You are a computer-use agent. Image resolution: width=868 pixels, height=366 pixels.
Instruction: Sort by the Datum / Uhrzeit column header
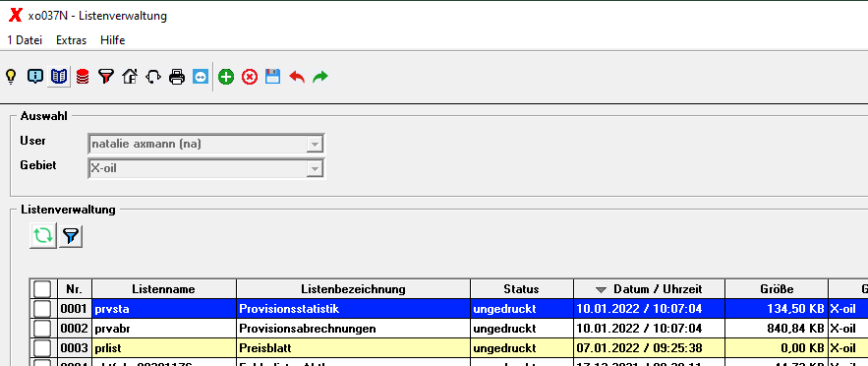click(x=649, y=289)
